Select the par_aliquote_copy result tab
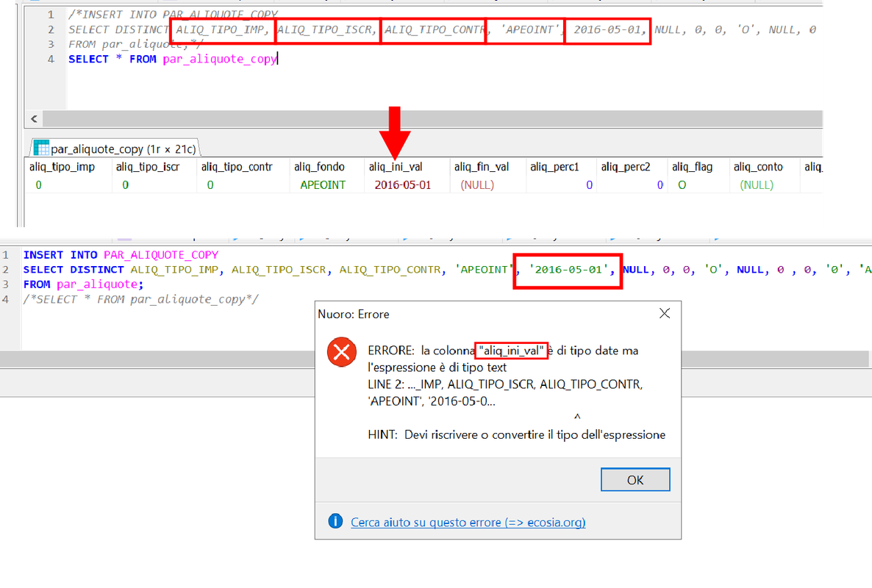872x588 pixels. point(115,148)
